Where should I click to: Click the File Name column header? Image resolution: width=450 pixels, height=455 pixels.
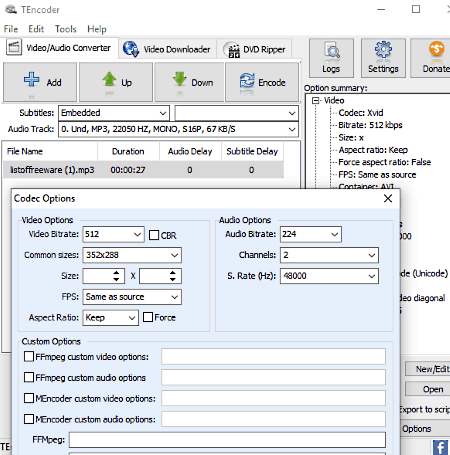click(50, 151)
